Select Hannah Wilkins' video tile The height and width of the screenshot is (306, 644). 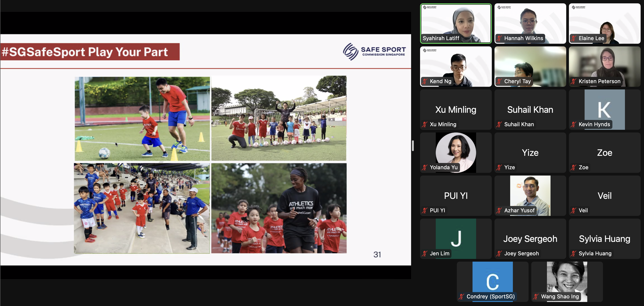click(530, 24)
